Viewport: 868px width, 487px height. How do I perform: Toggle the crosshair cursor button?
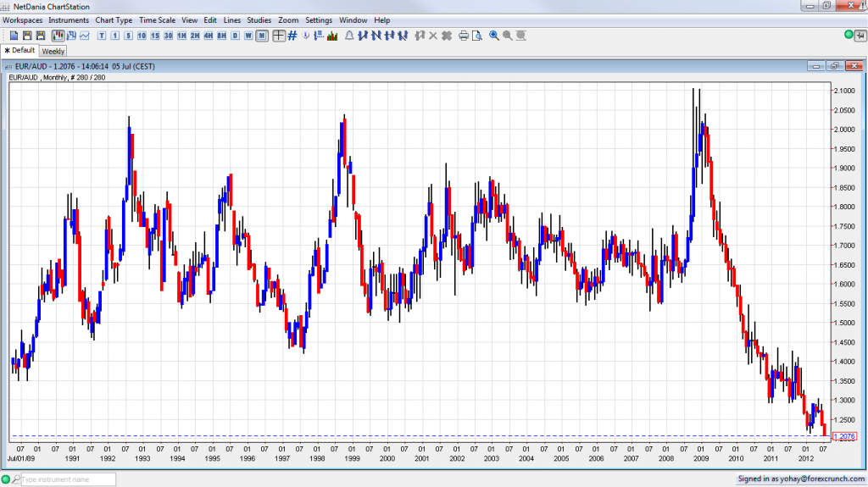(278, 36)
